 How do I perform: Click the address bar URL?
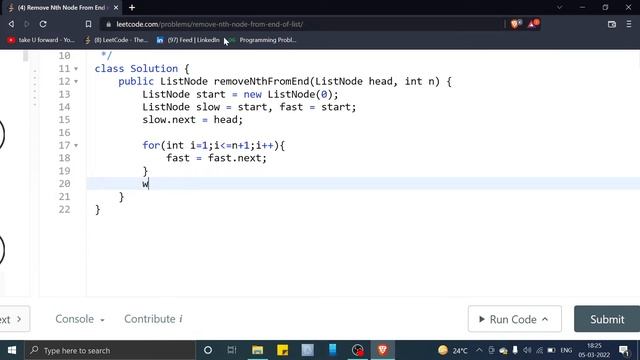click(x=209, y=24)
